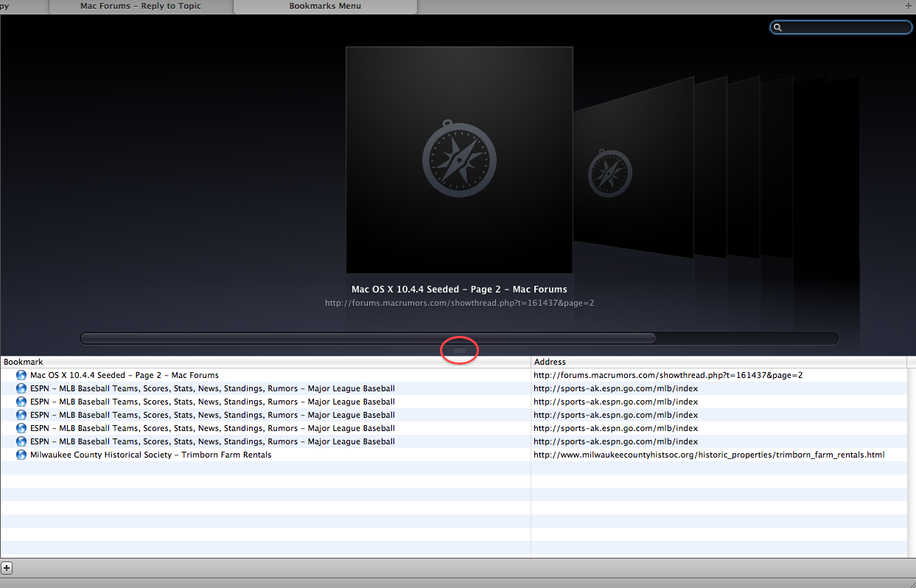Click the showthread.php URL under the cover

(459, 303)
